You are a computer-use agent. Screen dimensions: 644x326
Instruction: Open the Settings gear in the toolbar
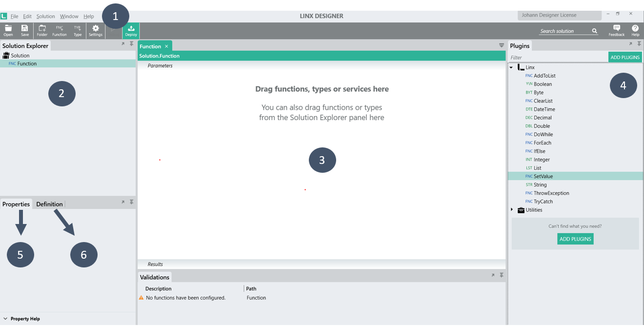(x=96, y=31)
